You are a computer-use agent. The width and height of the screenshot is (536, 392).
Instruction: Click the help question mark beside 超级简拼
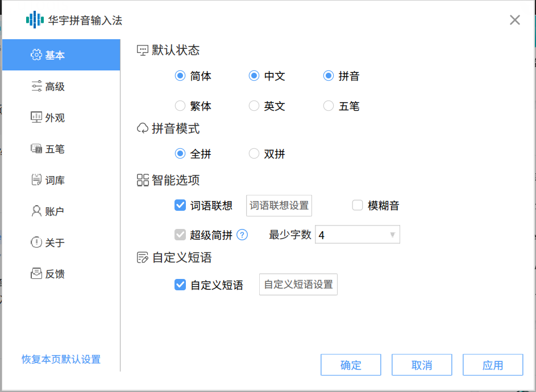click(x=242, y=235)
